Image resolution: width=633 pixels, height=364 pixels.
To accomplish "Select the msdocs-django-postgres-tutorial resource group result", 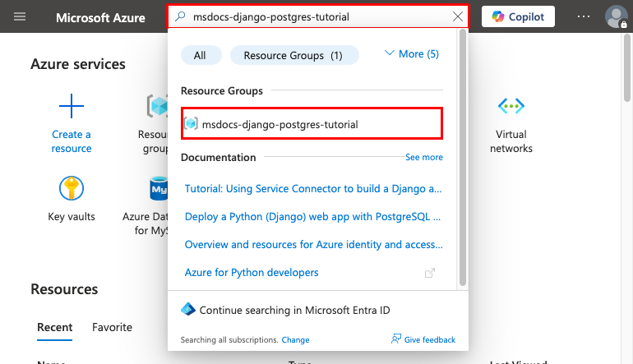I will 280,124.
